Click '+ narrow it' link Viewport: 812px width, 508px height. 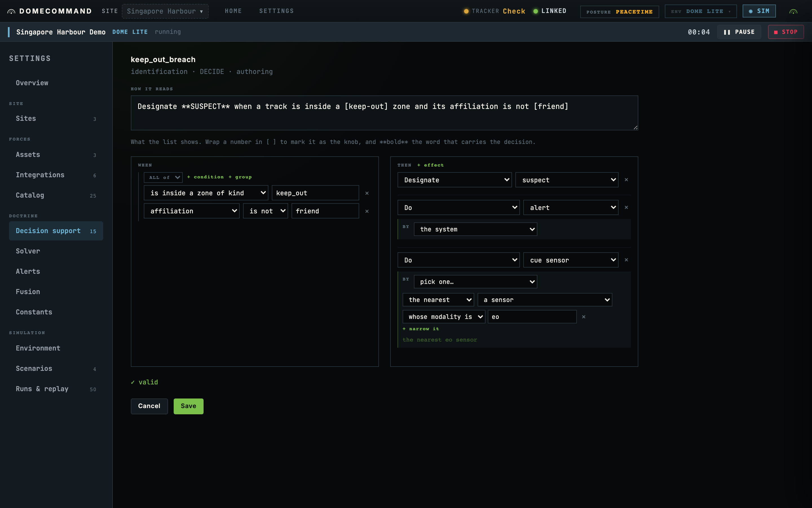421,329
